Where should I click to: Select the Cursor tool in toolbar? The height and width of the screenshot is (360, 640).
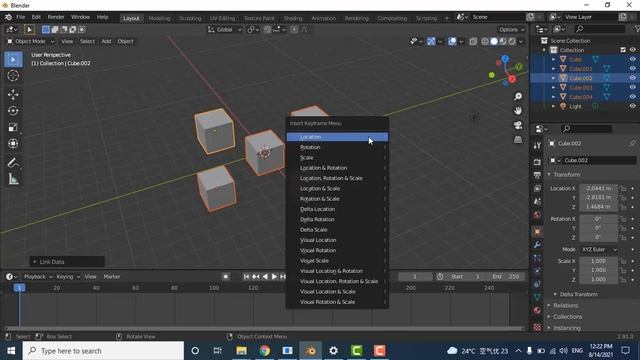(x=13, y=76)
